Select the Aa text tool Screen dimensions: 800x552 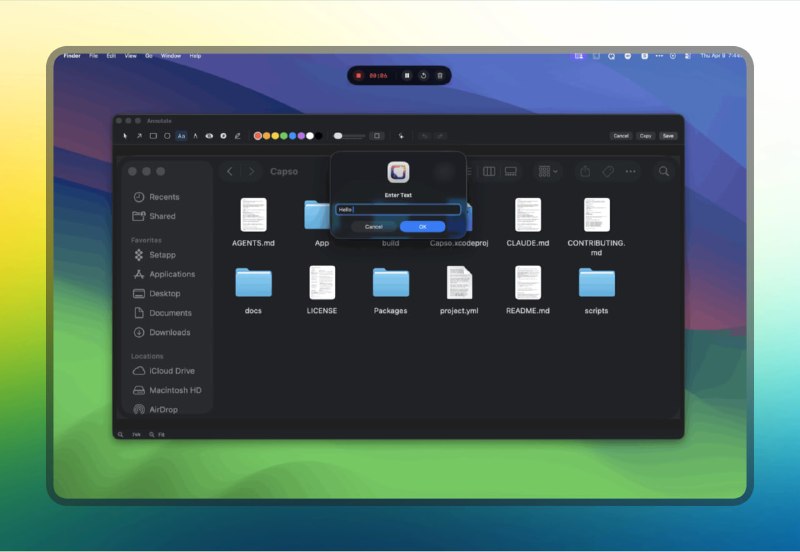[181, 136]
